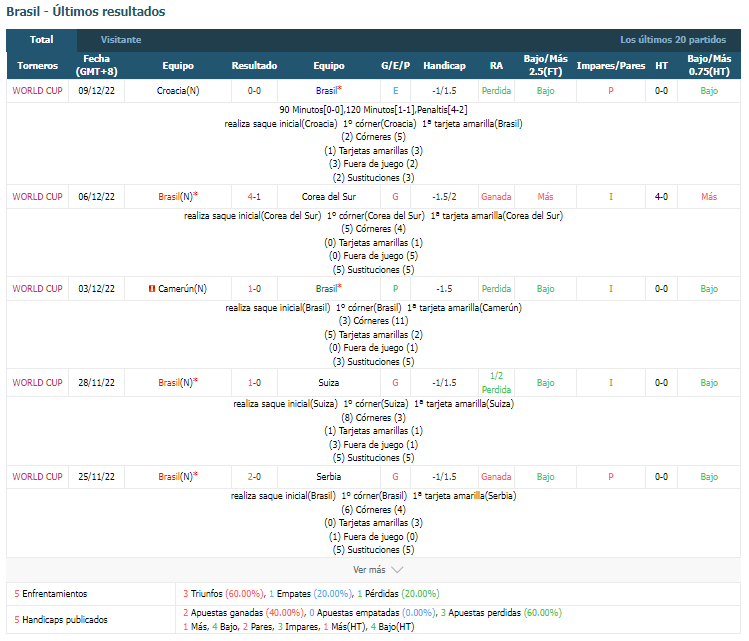Image resolution: width=749 pixels, height=641 pixels.
Task: Click the red card icon beside Camerún
Action: 151,288
